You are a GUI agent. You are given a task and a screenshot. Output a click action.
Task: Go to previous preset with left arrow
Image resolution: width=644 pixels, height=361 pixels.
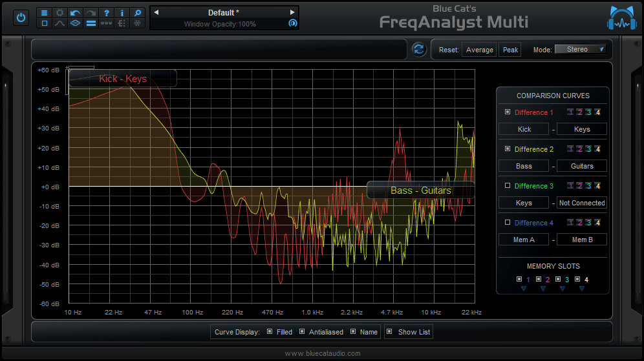click(156, 12)
